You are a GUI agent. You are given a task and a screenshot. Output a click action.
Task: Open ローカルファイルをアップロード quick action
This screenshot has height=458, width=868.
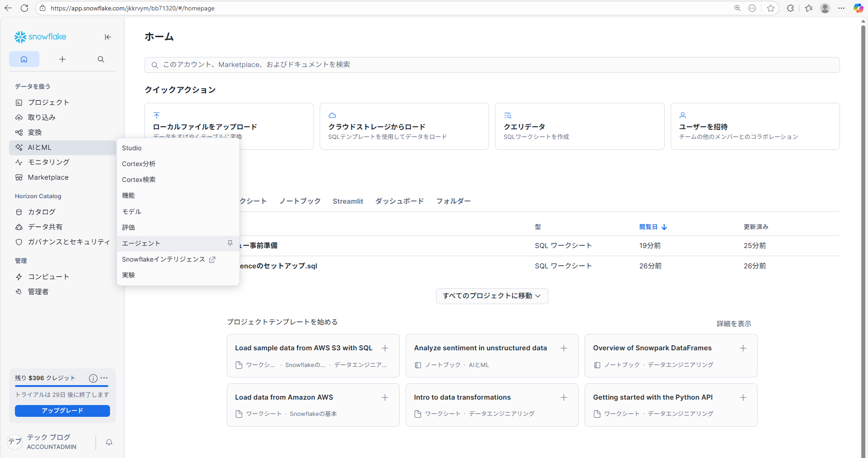click(x=229, y=126)
